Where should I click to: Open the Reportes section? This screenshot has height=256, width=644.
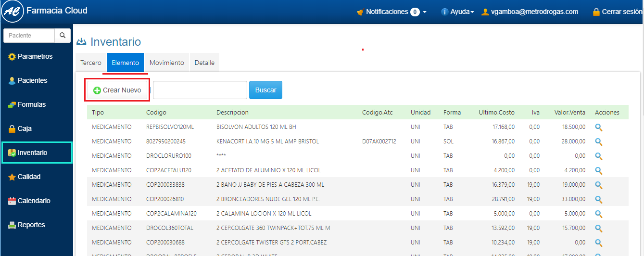[x=31, y=225]
